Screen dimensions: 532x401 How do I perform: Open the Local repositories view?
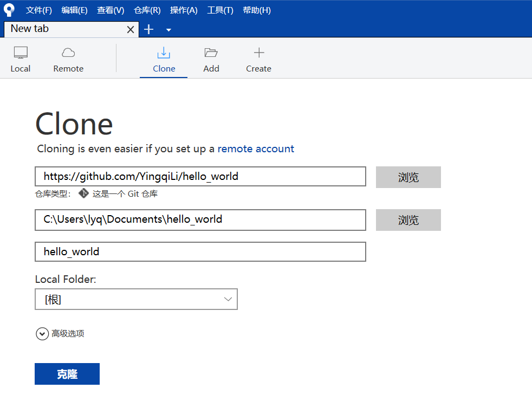21,60
